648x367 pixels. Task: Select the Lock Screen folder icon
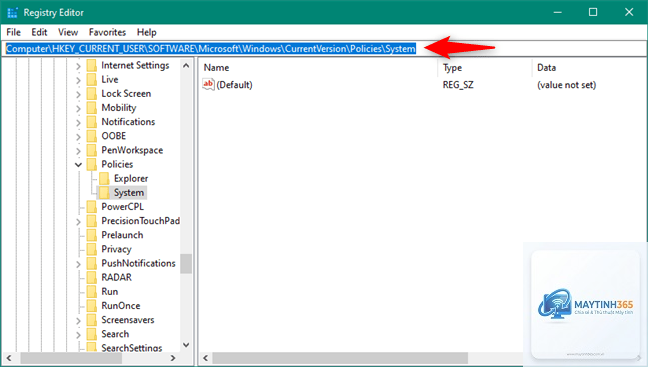92,93
